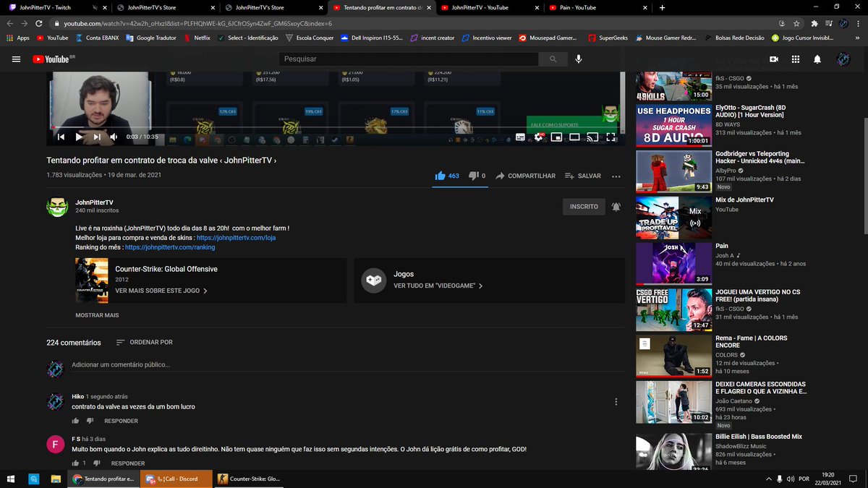Open more actions ellipsis under the video

(x=616, y=176)
